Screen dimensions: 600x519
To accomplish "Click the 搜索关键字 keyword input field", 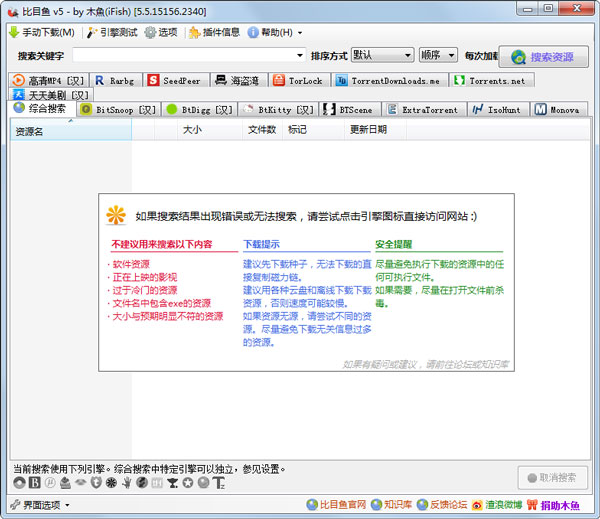I will click(188, 55).
